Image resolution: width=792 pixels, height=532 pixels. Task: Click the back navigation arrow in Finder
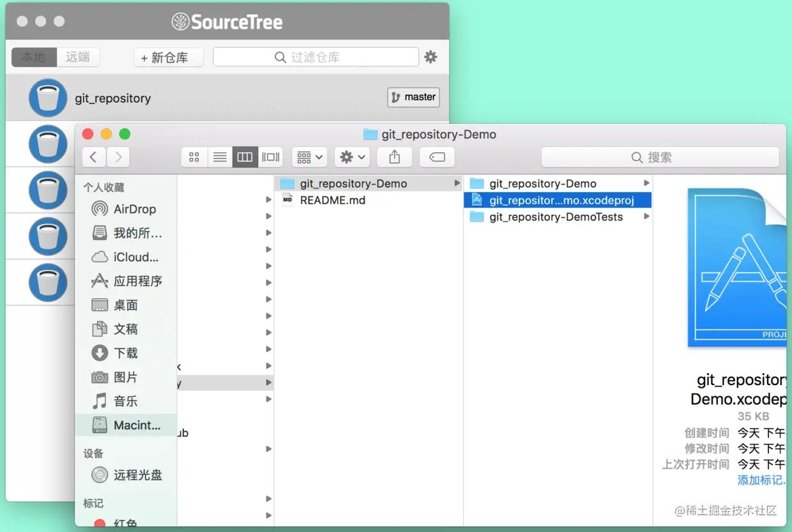[x=93, y=157]
